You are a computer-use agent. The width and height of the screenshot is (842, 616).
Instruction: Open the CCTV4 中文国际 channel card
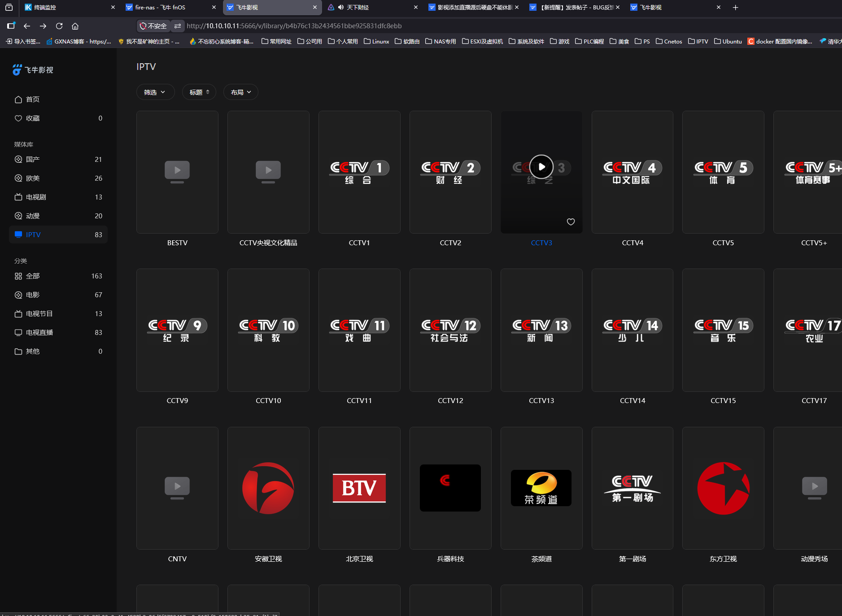point(633,172)
